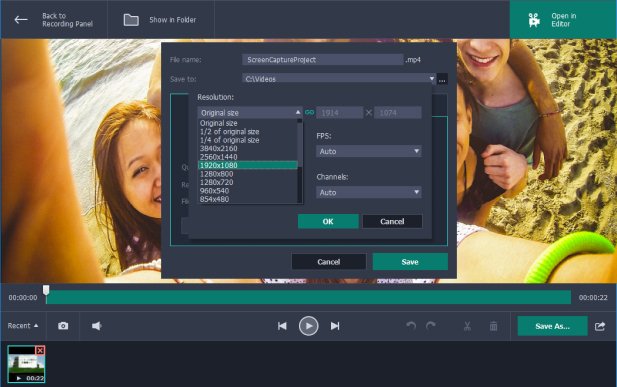Choose 1280x720 resolution
This screenshot has width=617, height=387.
[x=248, y=182]
